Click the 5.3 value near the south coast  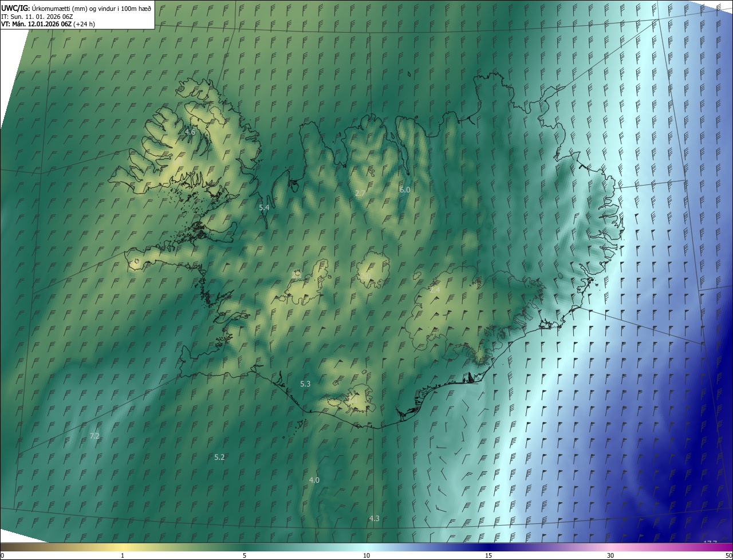(x=305, y=384)
